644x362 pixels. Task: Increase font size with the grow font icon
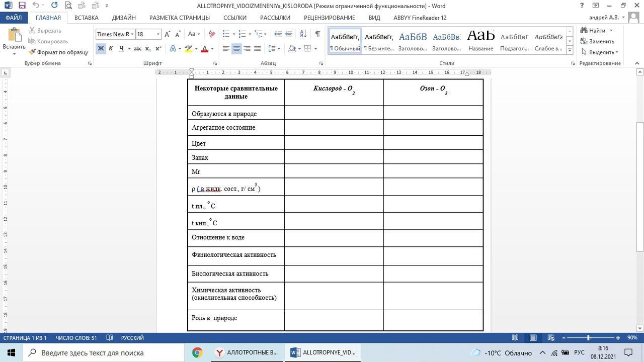coord(168,34)
